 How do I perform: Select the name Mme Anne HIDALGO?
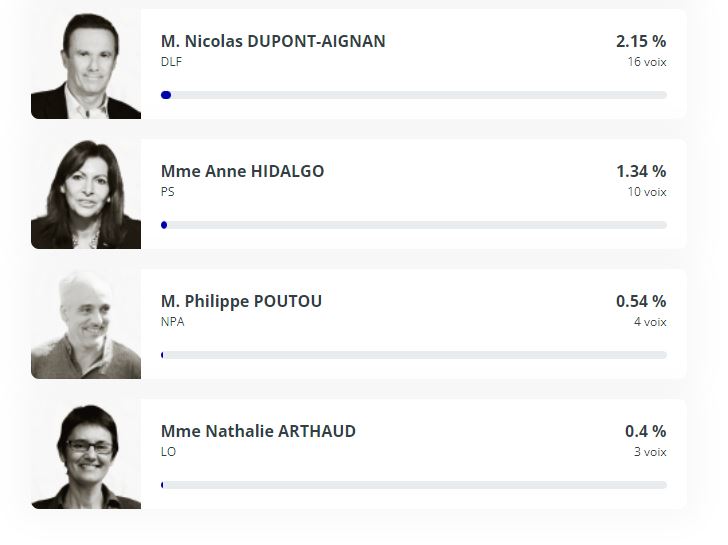coord(242,171)
